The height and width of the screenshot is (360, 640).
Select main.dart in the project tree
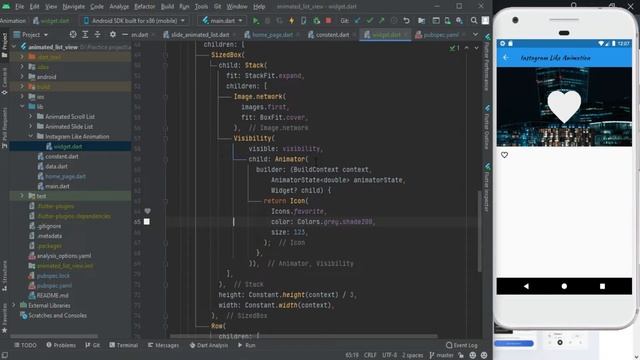(57, 186)
